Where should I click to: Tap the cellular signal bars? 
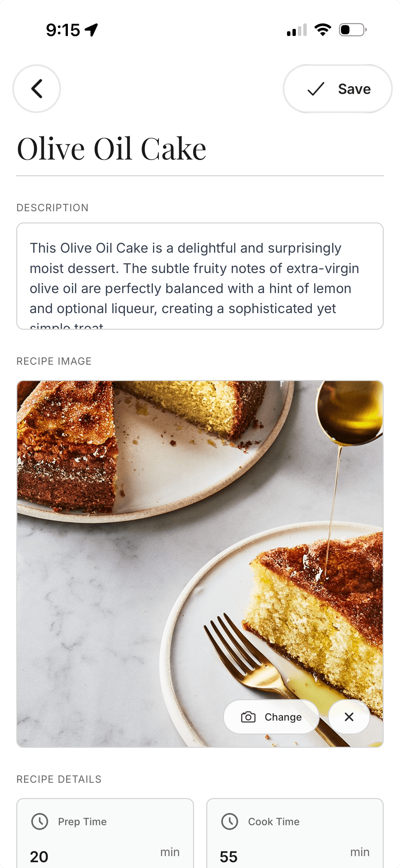click(x=297, y=30)
